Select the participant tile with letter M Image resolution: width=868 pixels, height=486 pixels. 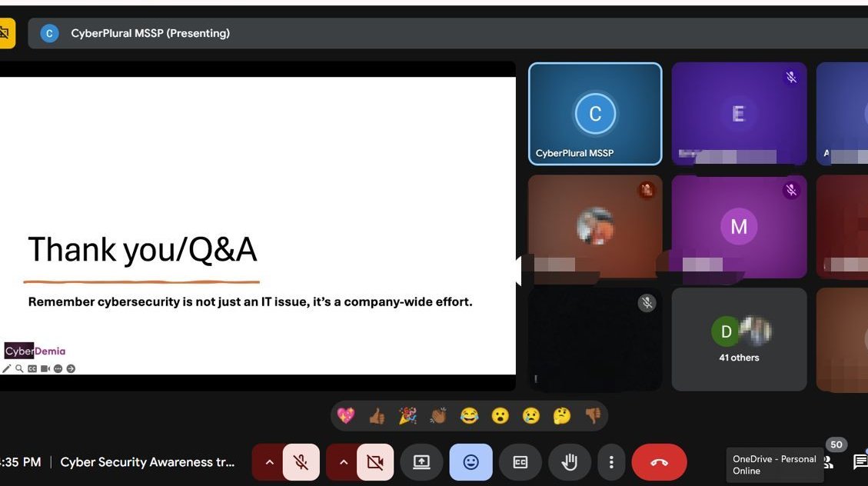(739, 227)
